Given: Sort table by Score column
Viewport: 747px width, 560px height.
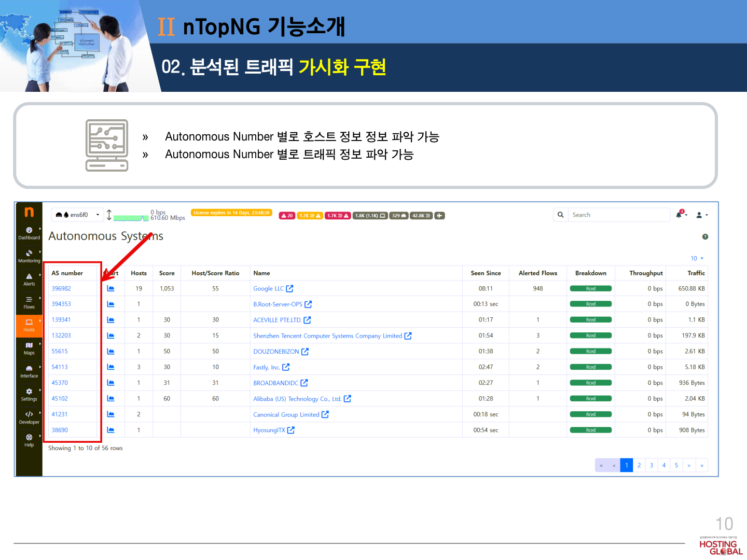Looking at the screenshot, I should (167, 273).
